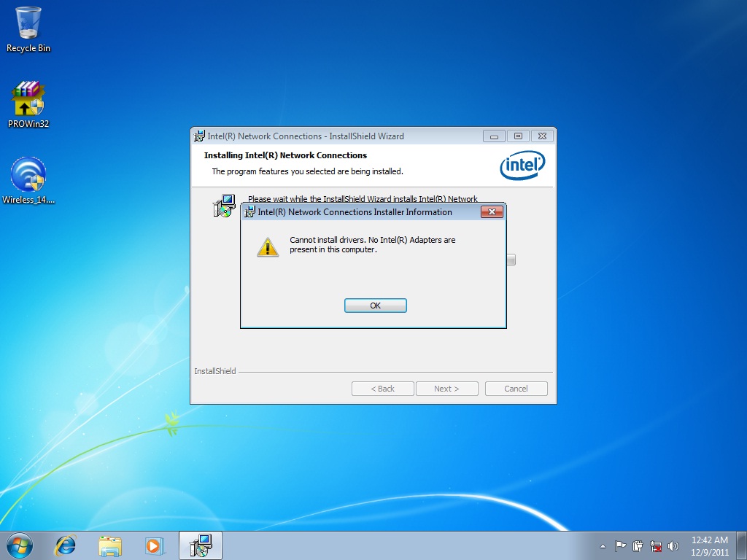Select the PROWin32 desktop icon
This screenshot has height=560, width=747.
pyautogui.click(x=28, y=105)
